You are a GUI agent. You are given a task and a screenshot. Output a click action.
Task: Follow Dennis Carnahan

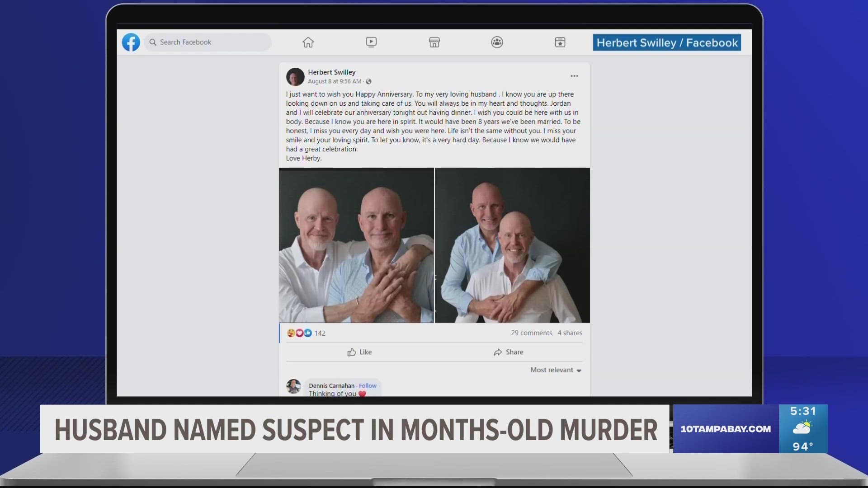[x=368, y=385]
